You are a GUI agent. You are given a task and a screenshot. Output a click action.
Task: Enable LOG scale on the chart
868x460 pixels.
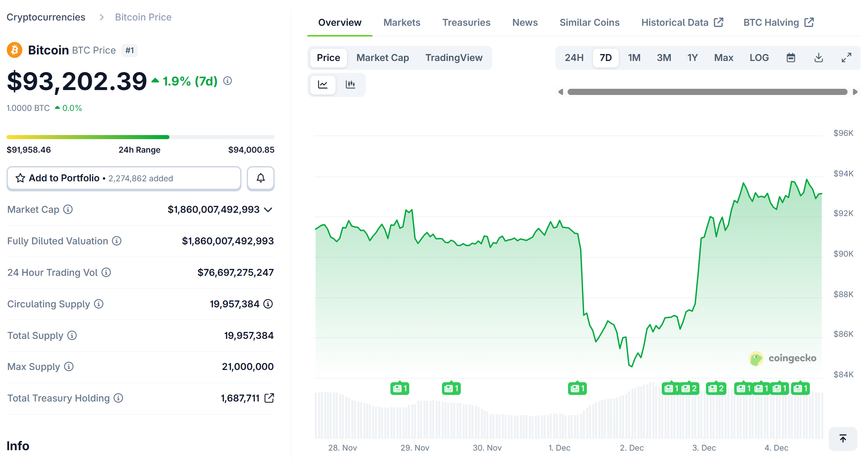(759, 58)
